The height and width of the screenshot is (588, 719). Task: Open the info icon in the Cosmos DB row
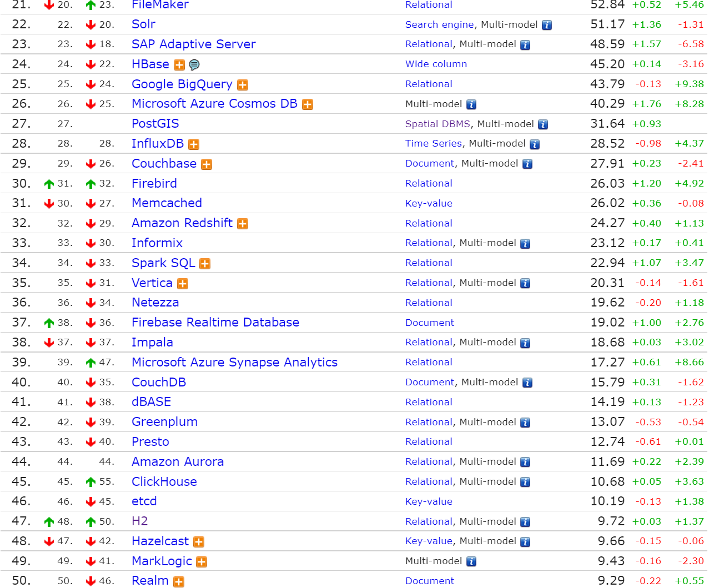click(471, 104)
